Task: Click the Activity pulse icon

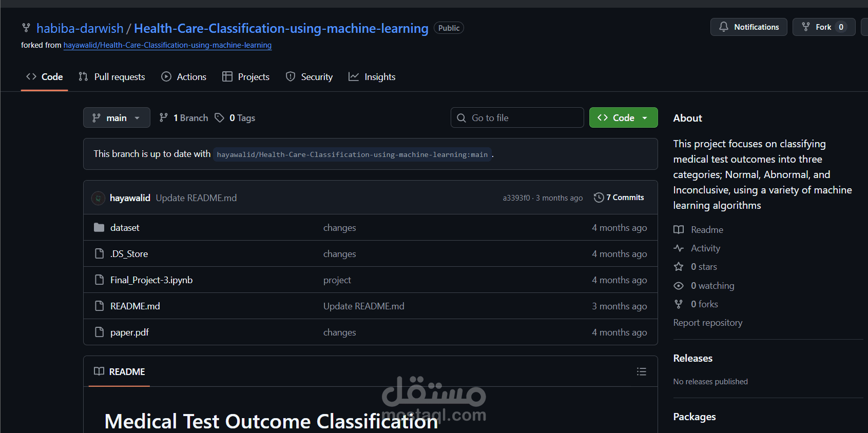Action: (679, 248)
